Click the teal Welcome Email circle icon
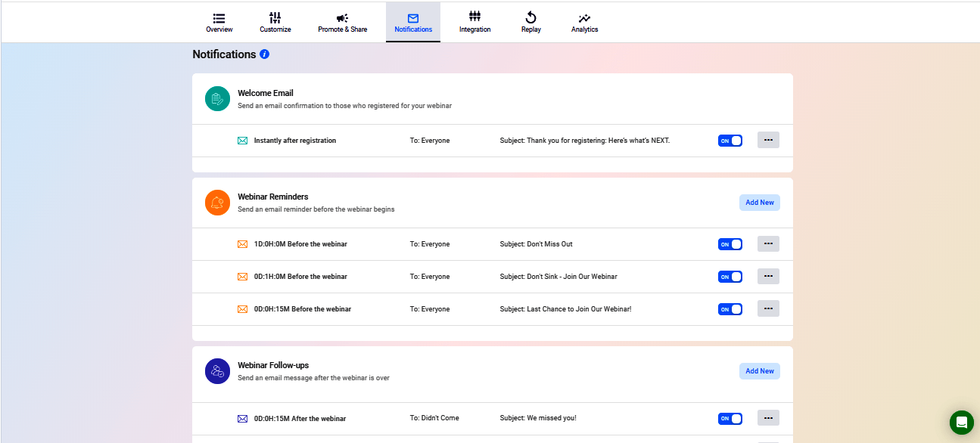The image size is (980, 443). pyautogui.click(x=217, y=99)
